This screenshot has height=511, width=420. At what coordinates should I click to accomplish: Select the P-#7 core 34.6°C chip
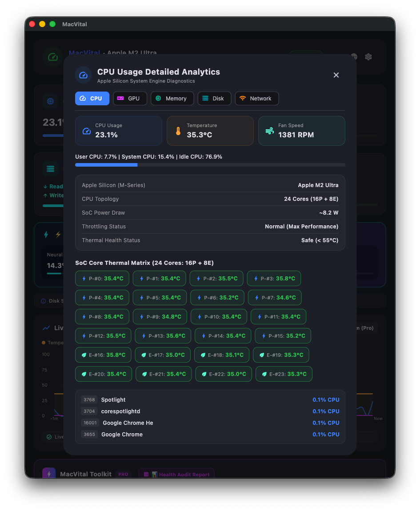click(x=275, y=298)
